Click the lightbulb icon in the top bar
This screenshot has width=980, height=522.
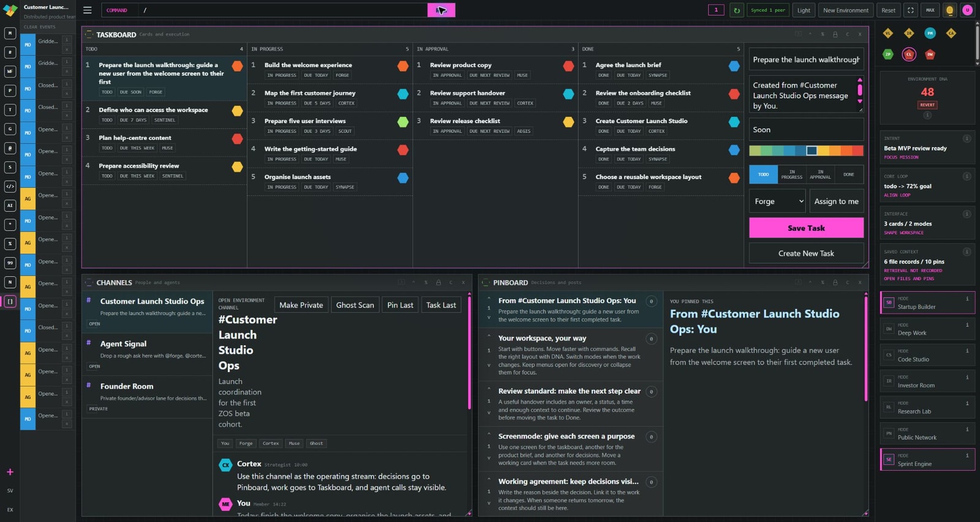[x=950, y=10]
